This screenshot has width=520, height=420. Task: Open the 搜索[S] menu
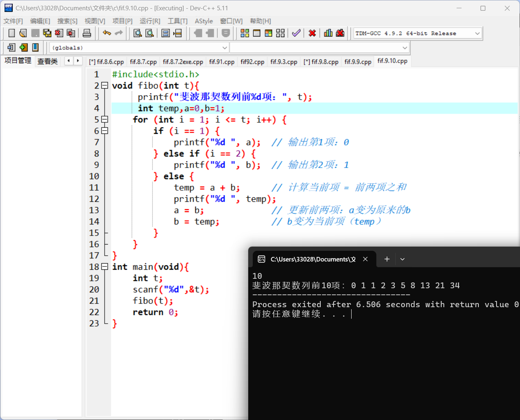pyautogui.click(x=67, y=21)
